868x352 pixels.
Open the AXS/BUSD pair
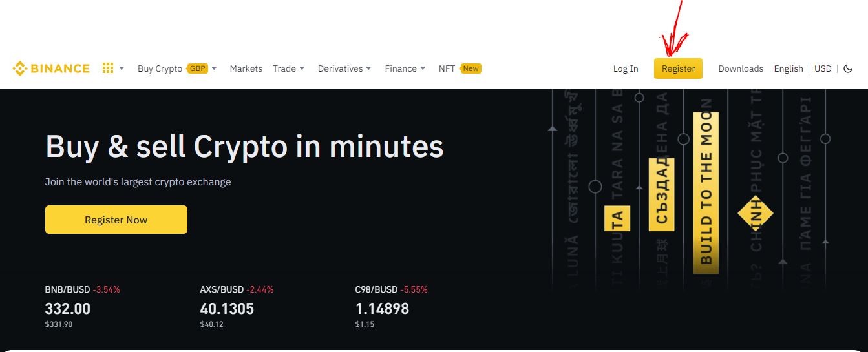[222, 289]
